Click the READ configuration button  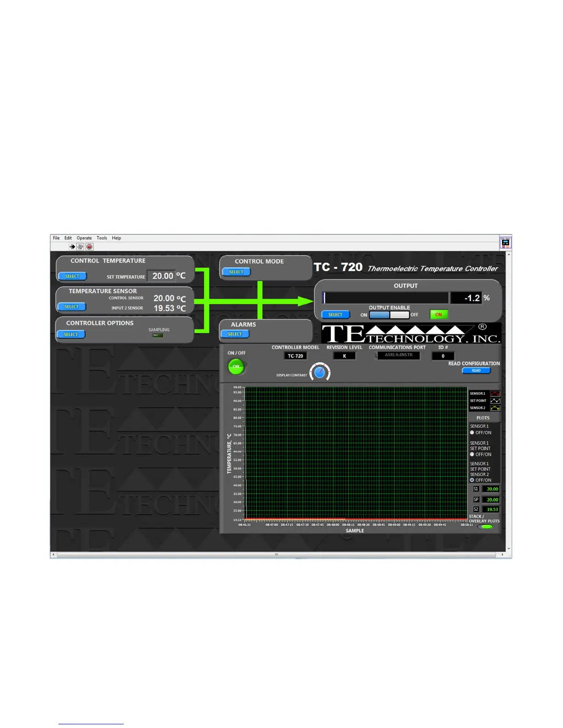point(476,370)
